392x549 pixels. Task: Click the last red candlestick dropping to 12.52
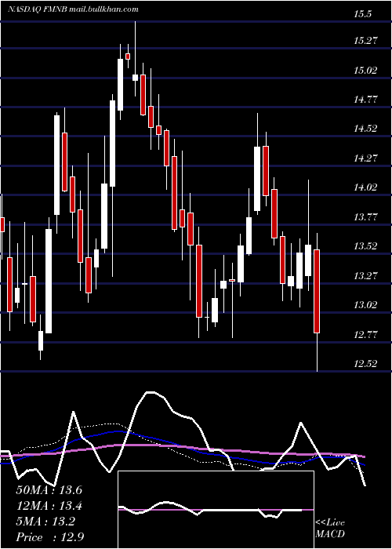tap(317, 291)
